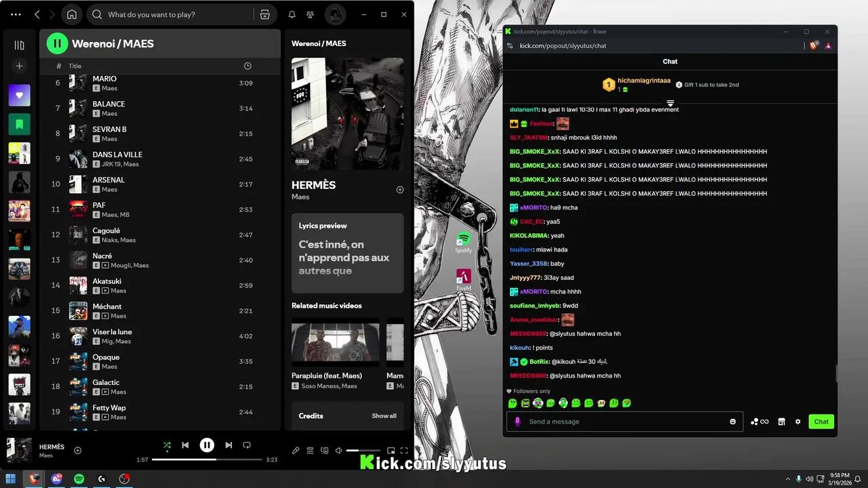Click the Spotify desktop shortcut

(x=463, y=242)
